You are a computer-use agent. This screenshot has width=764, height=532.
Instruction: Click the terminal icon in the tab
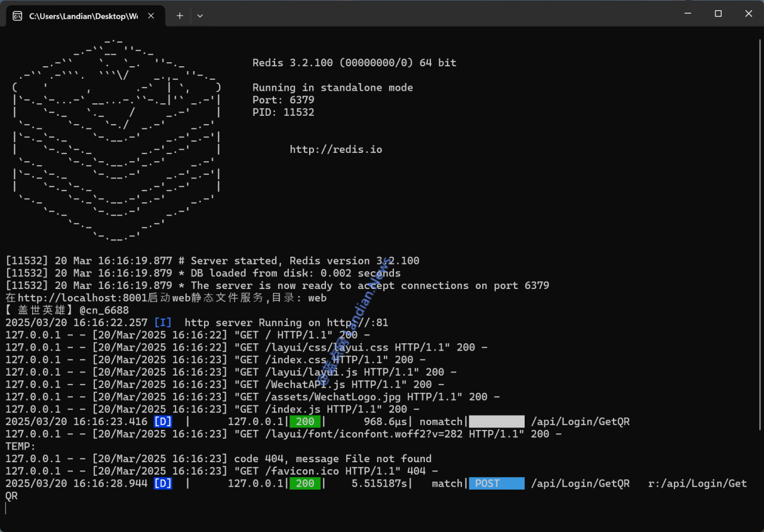[18, 16]
